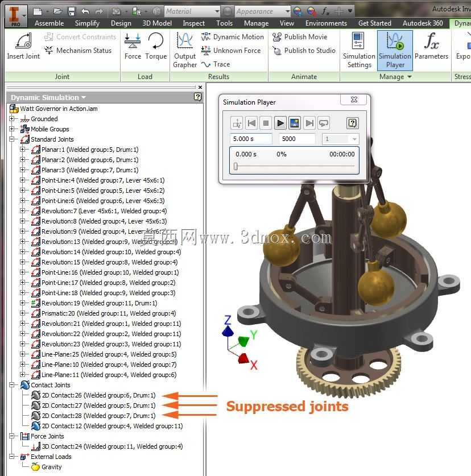Click the images field showing 5000
This screenshot has height=476, width=471.
click(297, 139)
